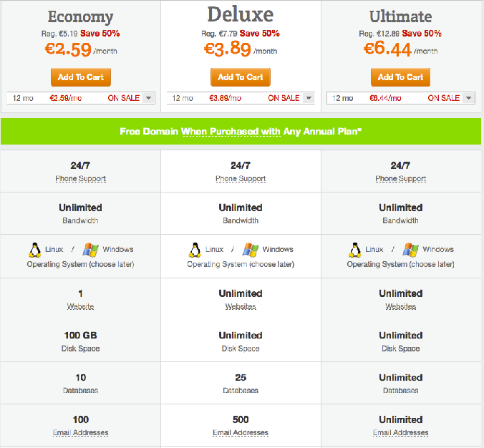
Task: Click the Websites link under Deluxe
Action: click(241, 306)
